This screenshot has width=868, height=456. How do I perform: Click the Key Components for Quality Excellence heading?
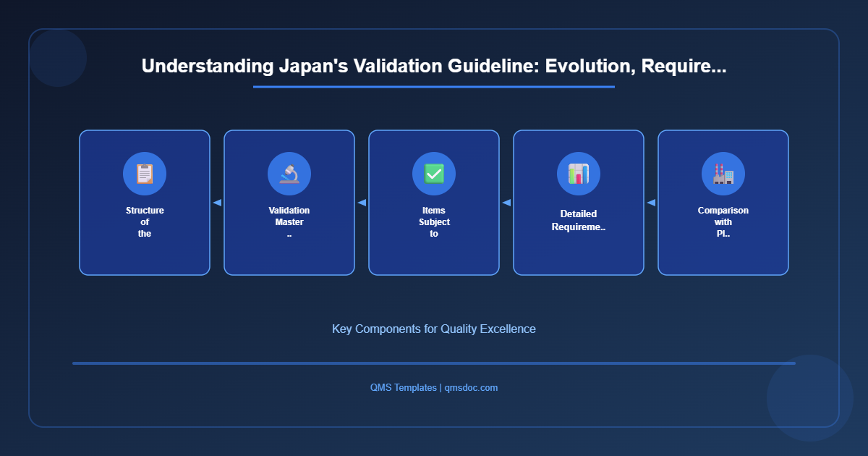pyautogui.click(x=434, y=329)
